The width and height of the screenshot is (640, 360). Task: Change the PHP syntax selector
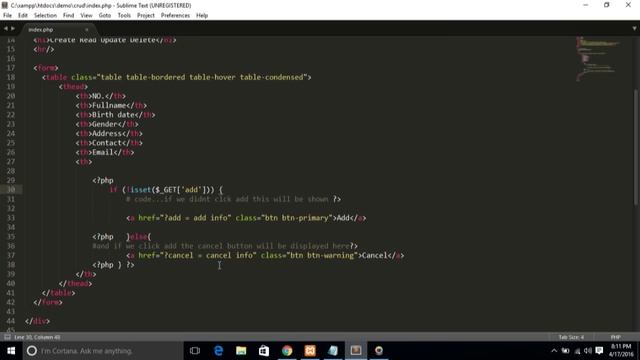[x=616, y=337]
